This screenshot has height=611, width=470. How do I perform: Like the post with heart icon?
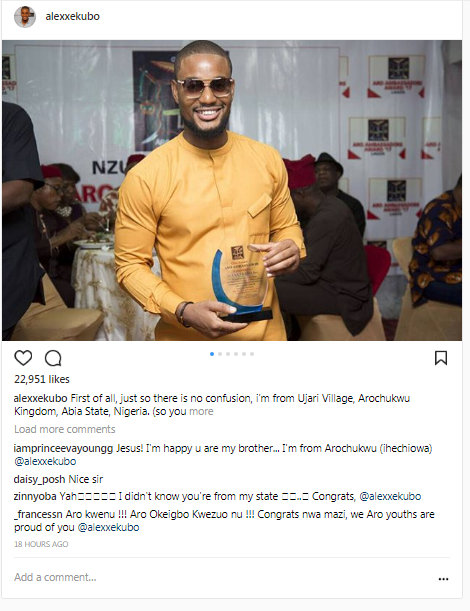(x=23, y=358)
